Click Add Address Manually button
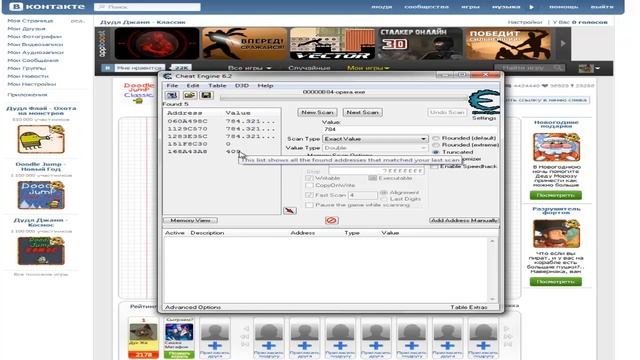 [464, 220]
